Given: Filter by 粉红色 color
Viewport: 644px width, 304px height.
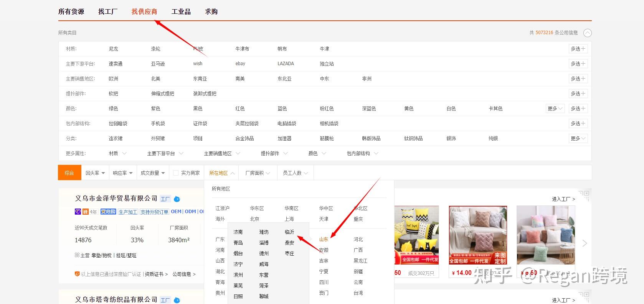Looking at the screenshot, I should [x=327, y=108].
